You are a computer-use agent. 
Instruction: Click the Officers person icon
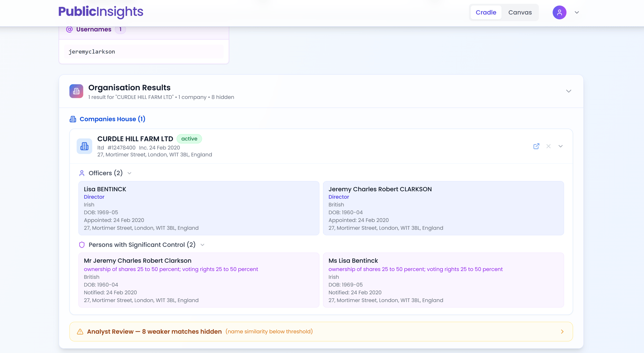(x=82, y=173)
